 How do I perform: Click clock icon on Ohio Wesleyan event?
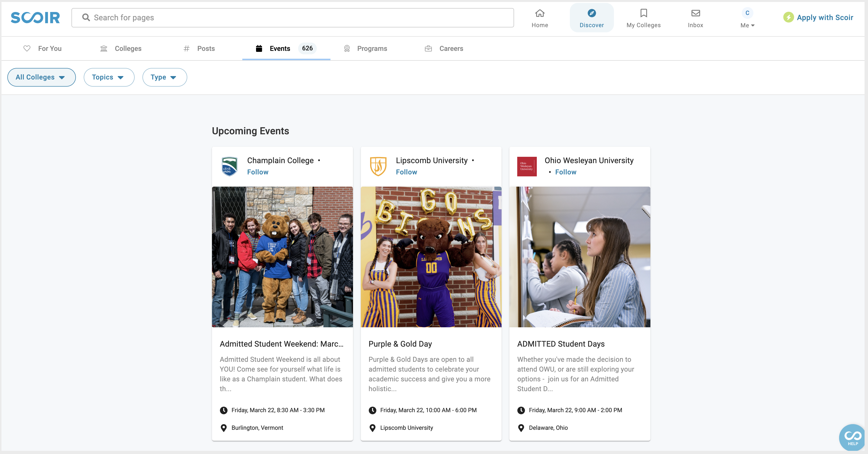click(521, 410)
